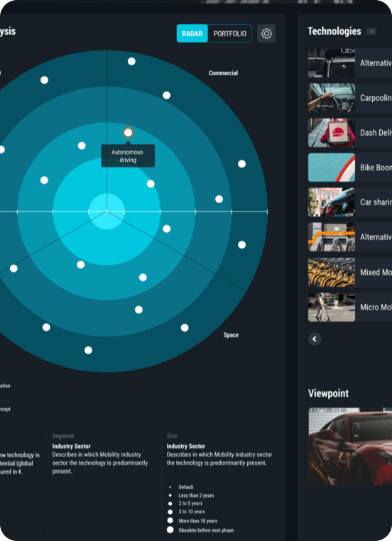Open the settings gear icon

click(x=266, y=33)
